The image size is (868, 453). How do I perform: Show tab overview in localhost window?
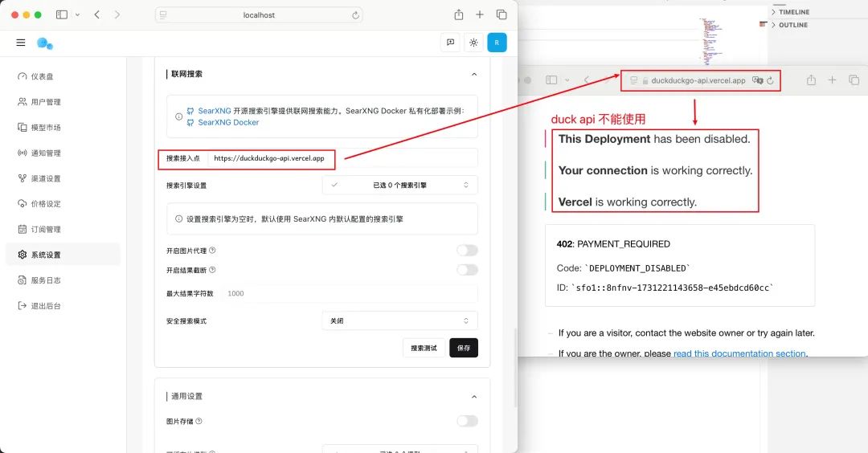[x=502, y=15]
